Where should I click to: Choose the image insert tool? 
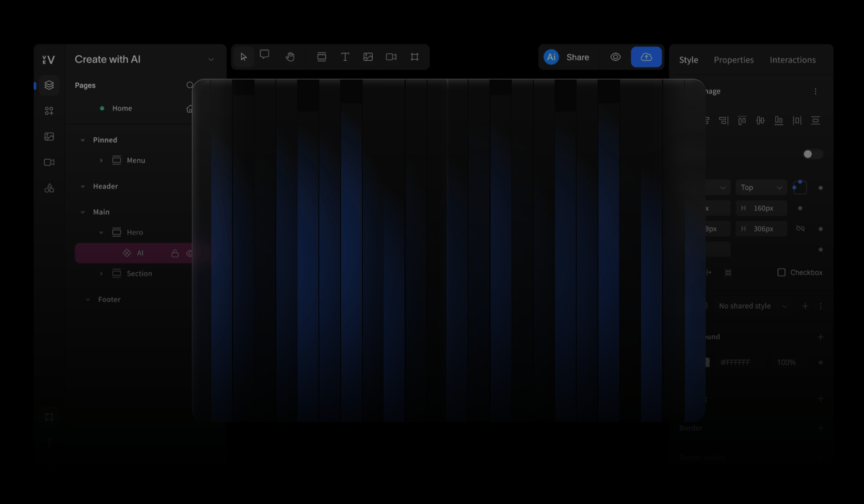click(368, 57)
